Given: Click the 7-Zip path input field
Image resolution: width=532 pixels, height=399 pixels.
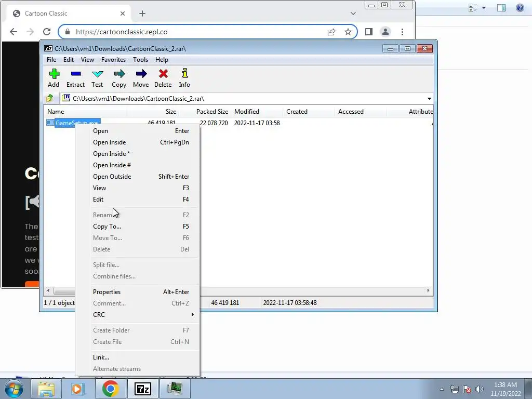Looking at the screenshot, I should pos(248,98).
